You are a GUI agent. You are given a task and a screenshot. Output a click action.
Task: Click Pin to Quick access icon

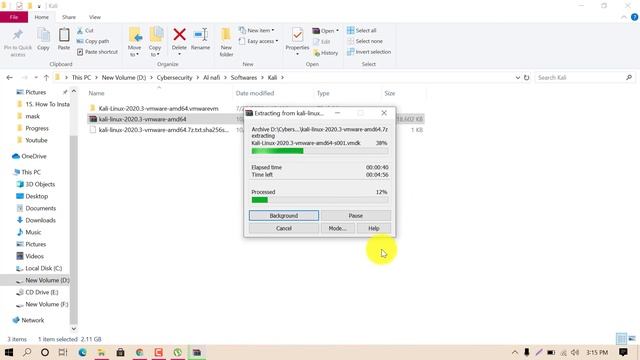pos(18,36)
